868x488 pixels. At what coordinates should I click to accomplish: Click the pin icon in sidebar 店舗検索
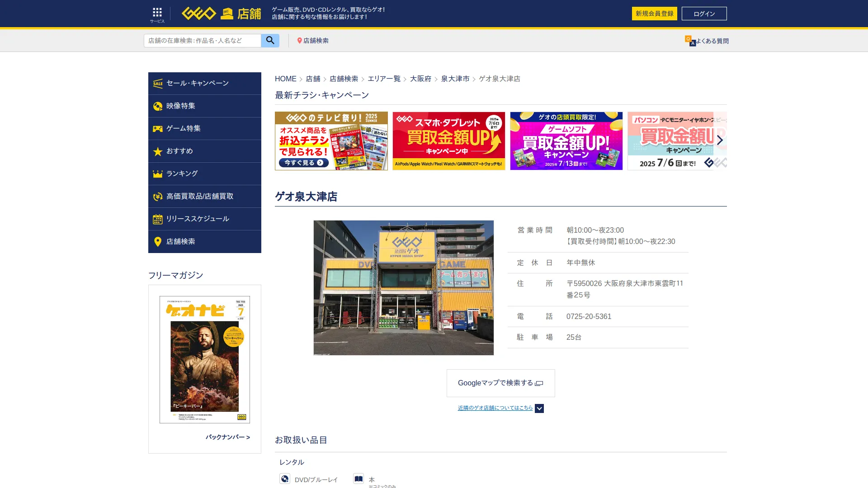[x=158, y=242]
